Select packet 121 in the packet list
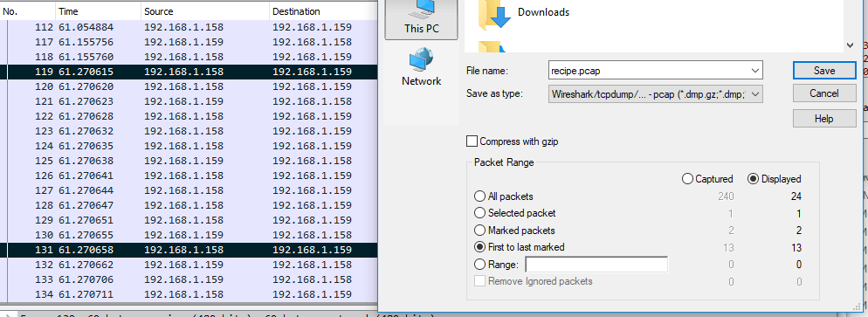 pyautogui.click(x=189, y=102)
